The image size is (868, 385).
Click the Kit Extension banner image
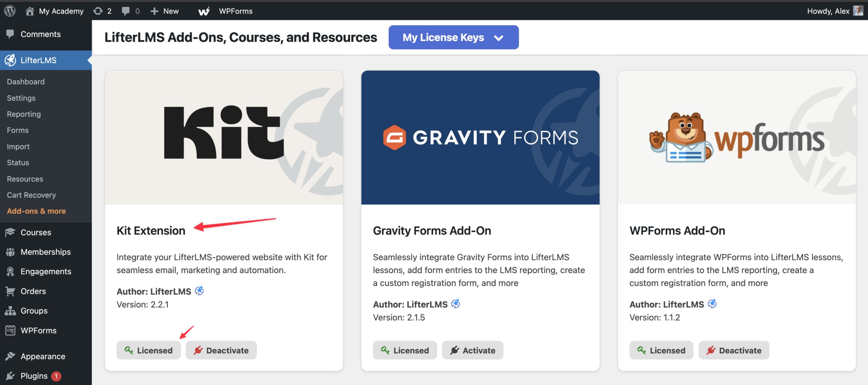pos(224,137)
